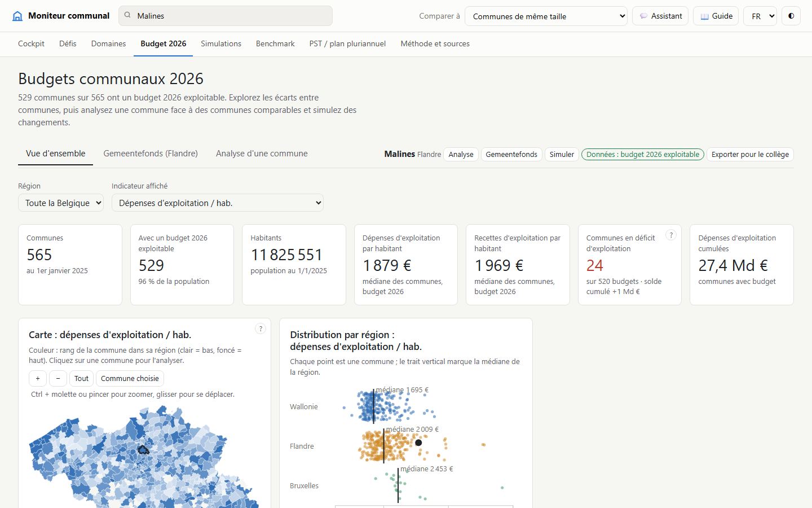812x508 pixels.
Task: Select the 'Vue d'ensemble' subtab
Action: coord(56,154)
